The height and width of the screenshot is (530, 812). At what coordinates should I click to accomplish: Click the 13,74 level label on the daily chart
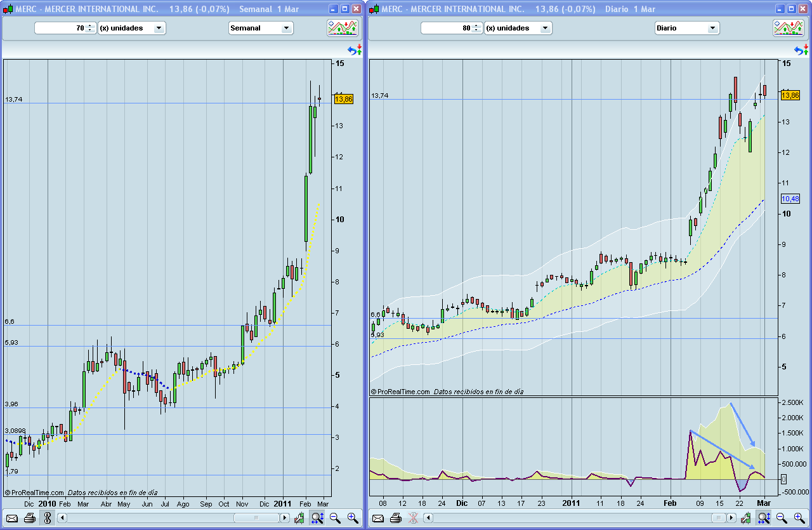(x=379, y=96)
